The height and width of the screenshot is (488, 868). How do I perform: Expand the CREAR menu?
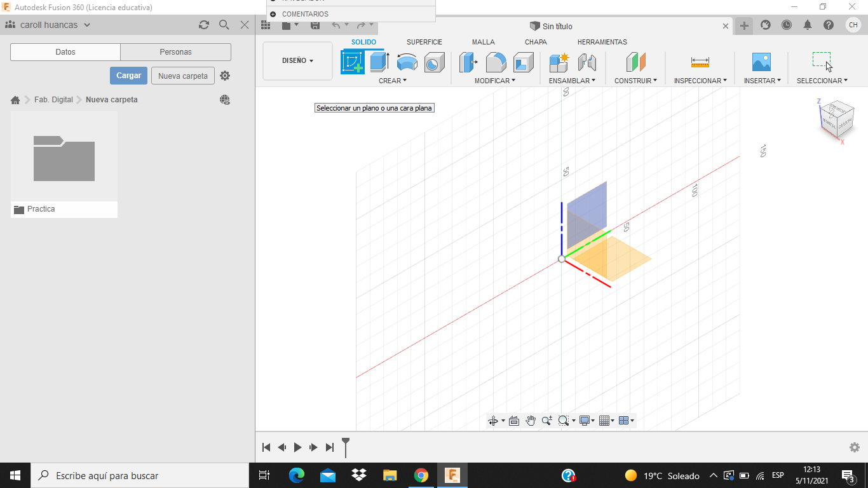(x=393, y=81)
